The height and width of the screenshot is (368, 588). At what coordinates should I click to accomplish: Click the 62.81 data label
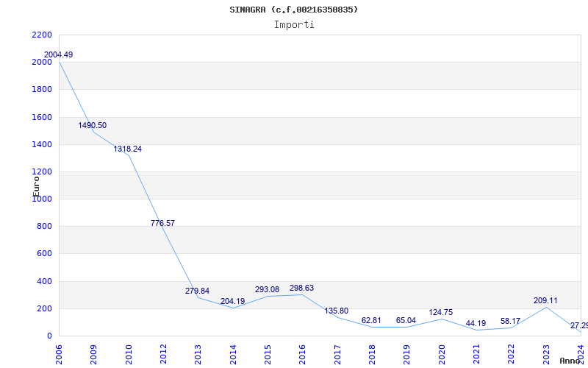[371, 321]
